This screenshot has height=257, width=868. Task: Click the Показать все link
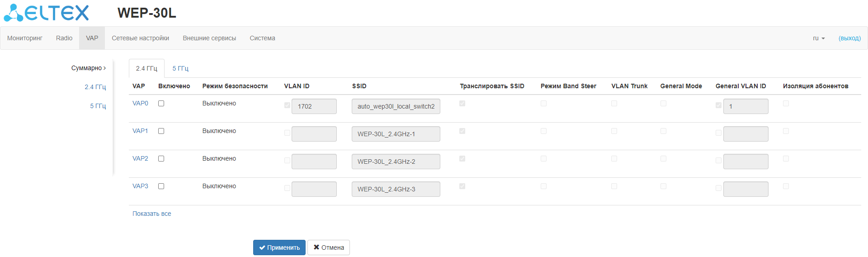point(151,214)
